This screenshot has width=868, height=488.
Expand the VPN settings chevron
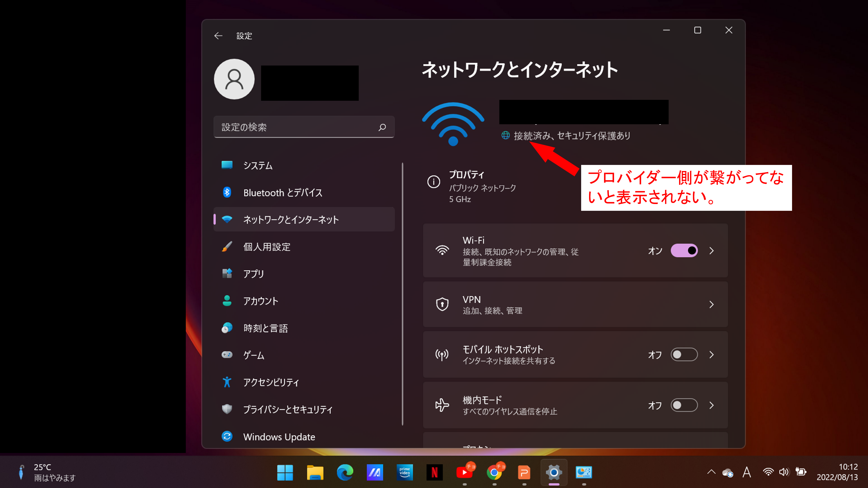pyautogui.click(x=711, y=305)
